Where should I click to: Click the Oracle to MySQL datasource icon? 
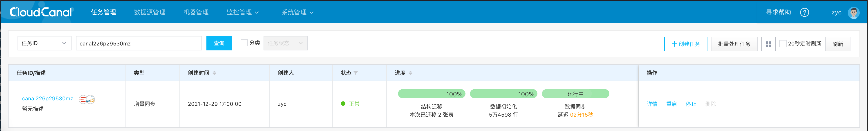pyautogui.click(x=87, y=99)
